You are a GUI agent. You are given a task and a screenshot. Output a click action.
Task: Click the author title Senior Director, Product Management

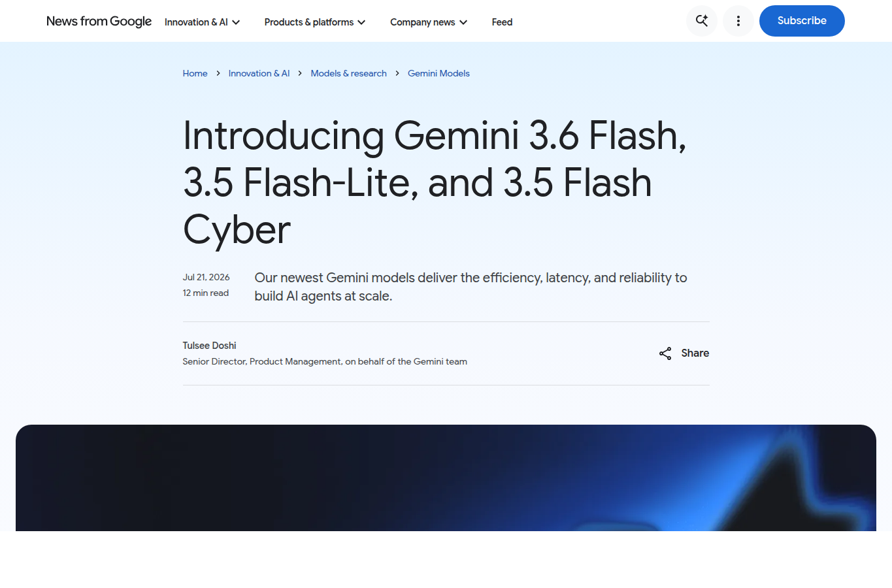click(x=325, y=361)
